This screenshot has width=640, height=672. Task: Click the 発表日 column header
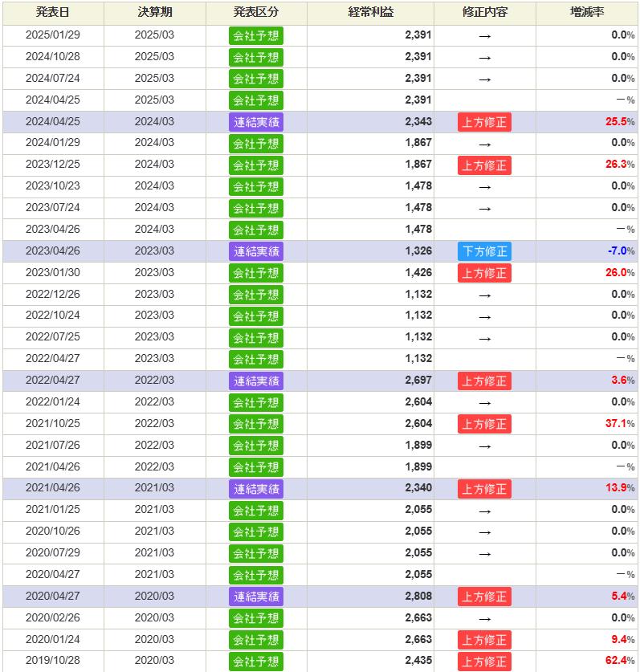pos(53,13)
